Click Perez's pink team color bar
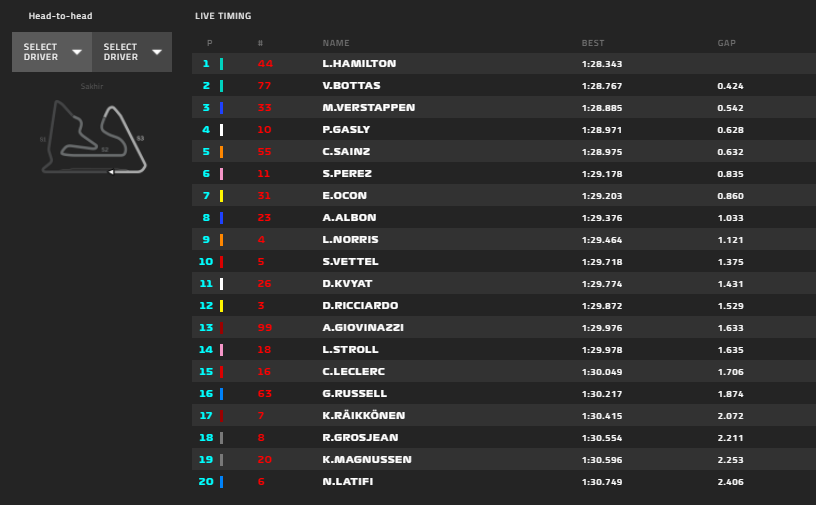The width and height of the screenshot is (816, 505). click(x=222, y=174)
